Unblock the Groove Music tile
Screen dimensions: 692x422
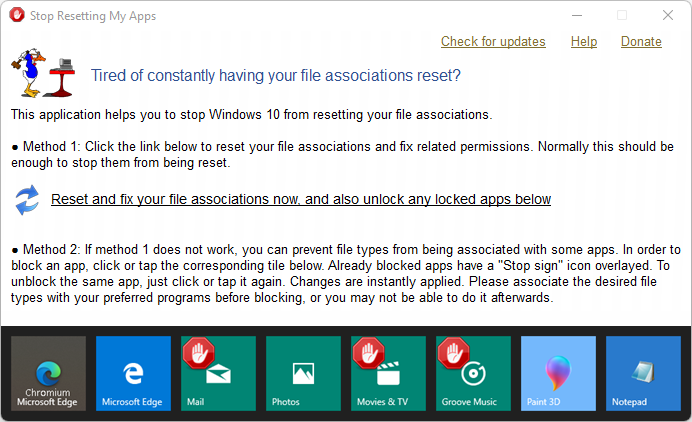(474, 373)
